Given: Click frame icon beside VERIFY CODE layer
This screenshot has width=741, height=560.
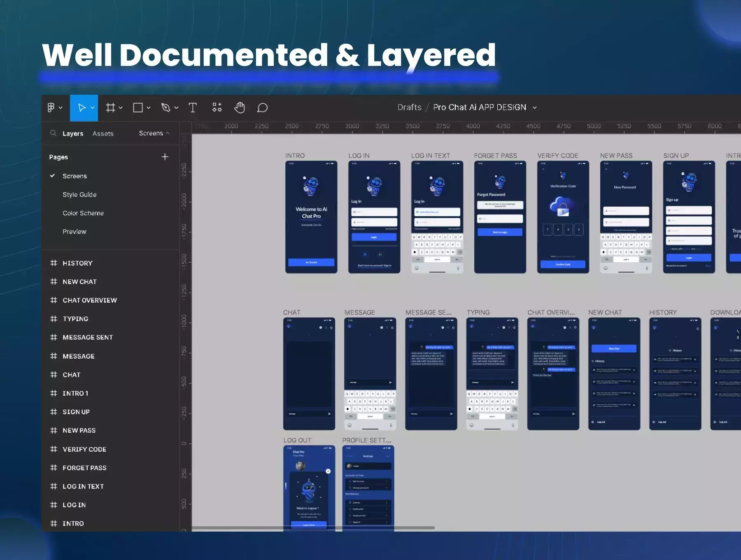Looking at the screenshot, I should pos(54,449).
